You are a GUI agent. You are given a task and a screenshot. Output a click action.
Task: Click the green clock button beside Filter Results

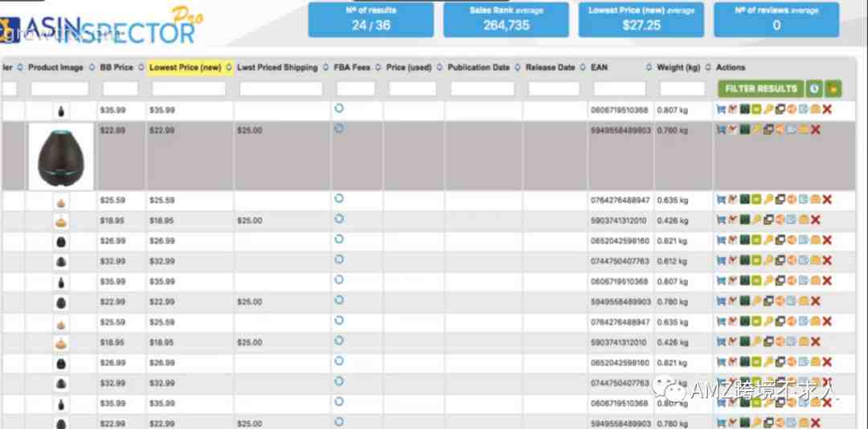(814, 88)
